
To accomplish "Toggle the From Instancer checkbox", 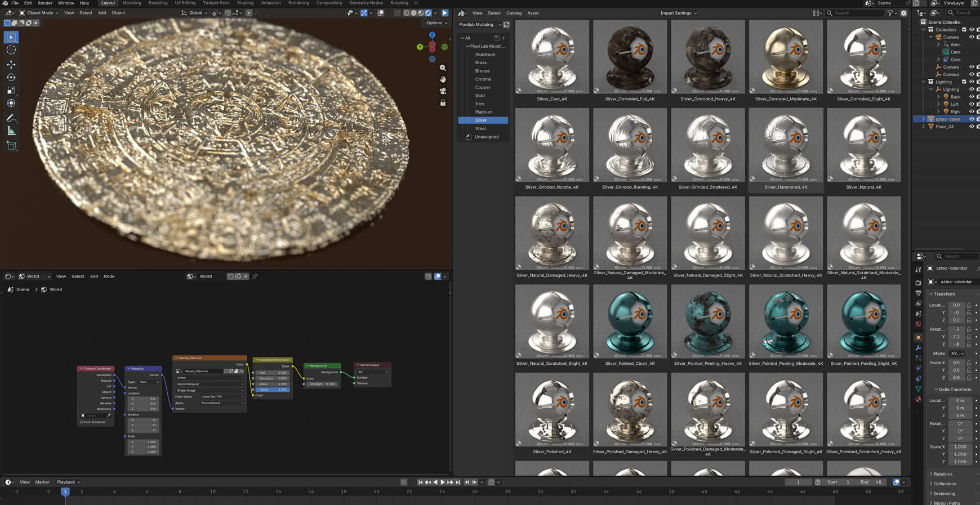I will point(82,422).
